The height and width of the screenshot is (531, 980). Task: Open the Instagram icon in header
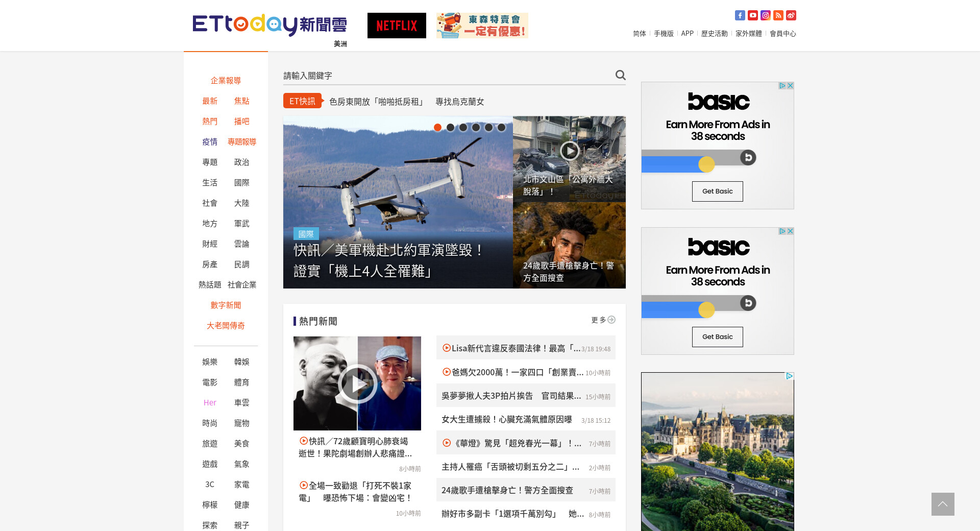765,15
